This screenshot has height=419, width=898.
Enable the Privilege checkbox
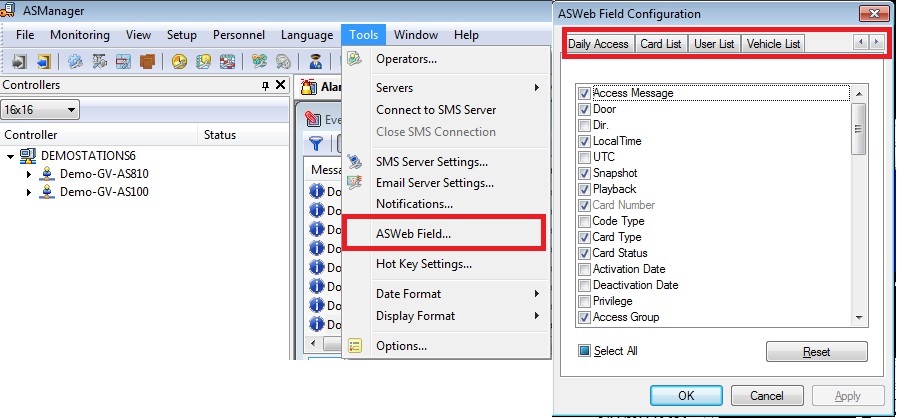point(584,301)
